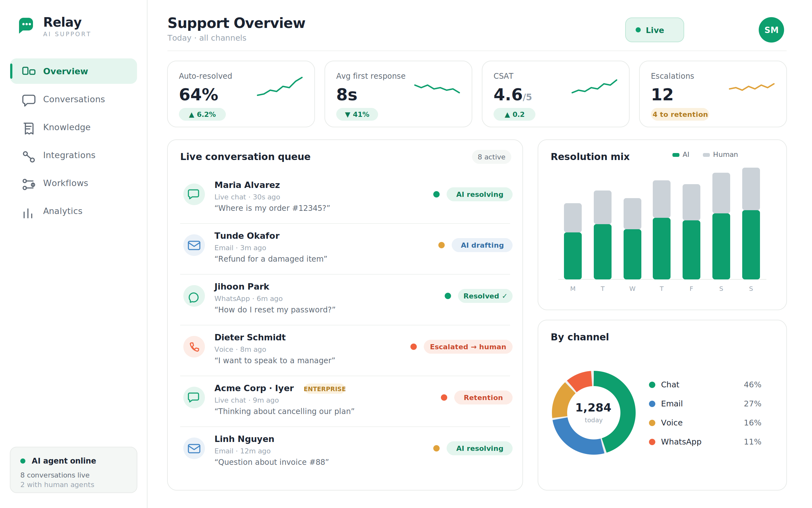Click the Human legend color swatch
The height and width of the screenshot is (508, 812).
point(706,155)
